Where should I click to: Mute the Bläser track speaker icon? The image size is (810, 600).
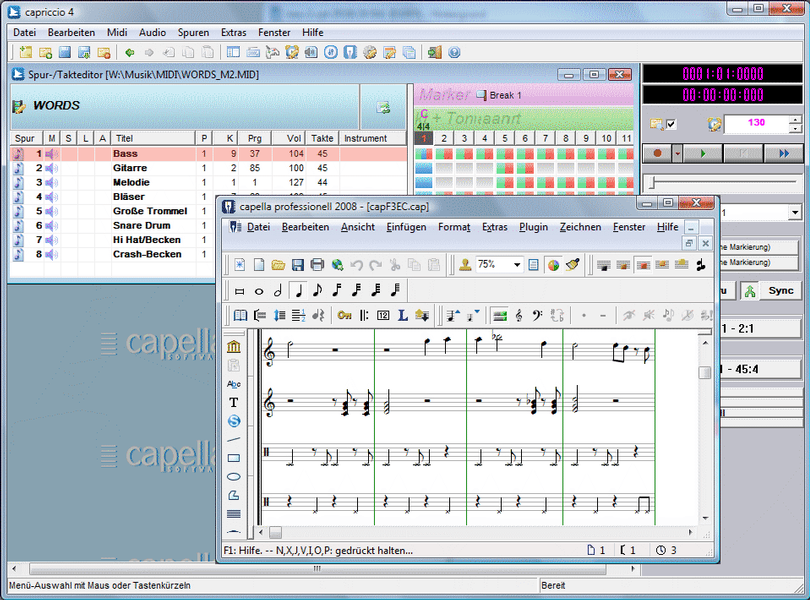pos(52,197)
